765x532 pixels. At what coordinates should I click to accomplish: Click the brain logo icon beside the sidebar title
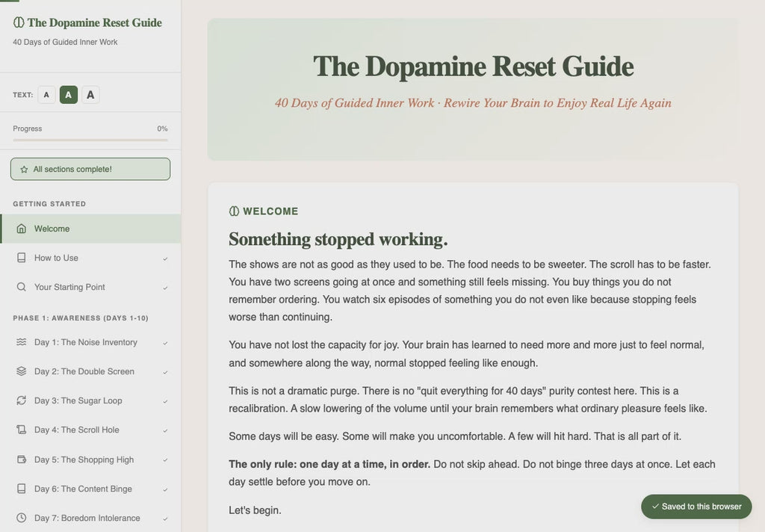pyautogui.click(x=19, y=22)
